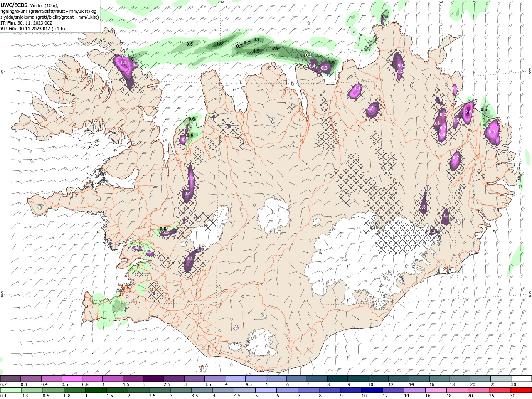Click the "slydda/snjókoma" legend description line
This screenshot has width=532, height=399.
(x=49, y=17)
